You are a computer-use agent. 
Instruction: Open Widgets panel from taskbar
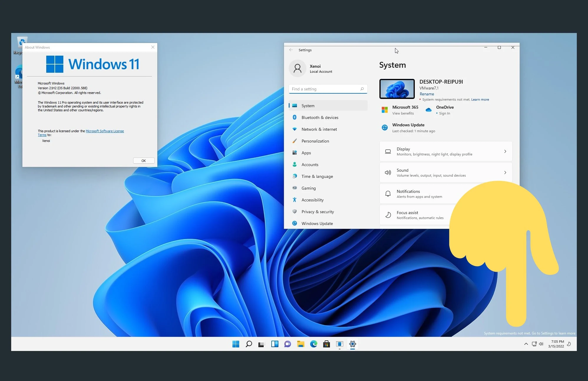pyautogui.click(x=275, y=344)
